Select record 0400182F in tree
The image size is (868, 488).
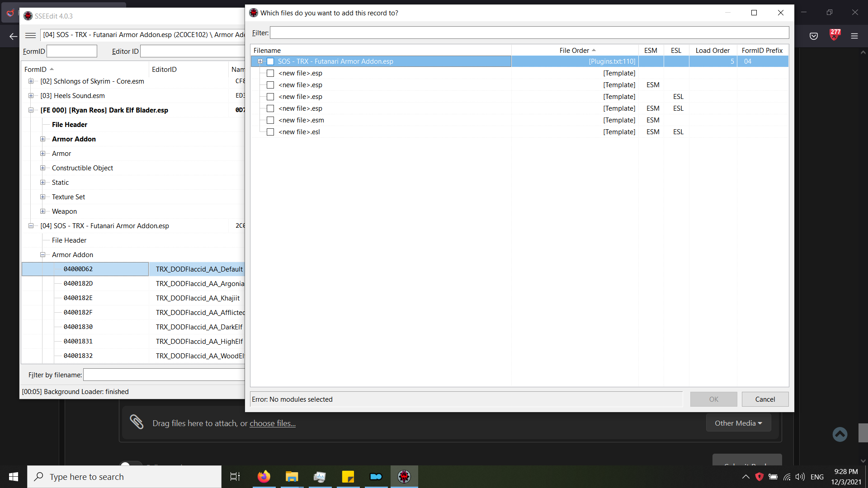[78, 313]
